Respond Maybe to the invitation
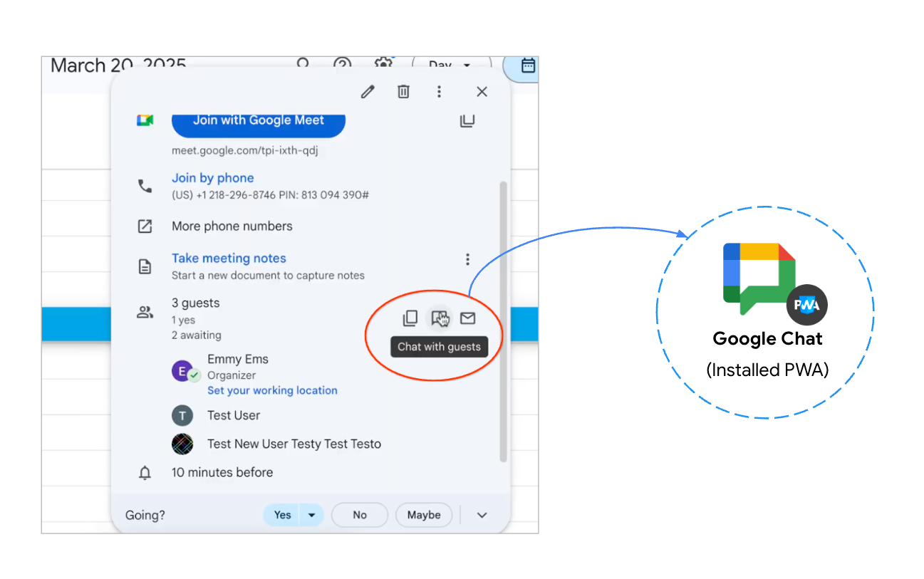 [424, 515]
